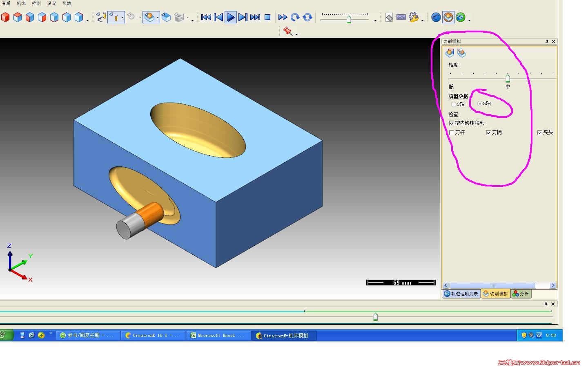This screenshot has height=368, width=588.
Task: Switch to the 切削模拟 tab
Action: (x=496, y=294)
